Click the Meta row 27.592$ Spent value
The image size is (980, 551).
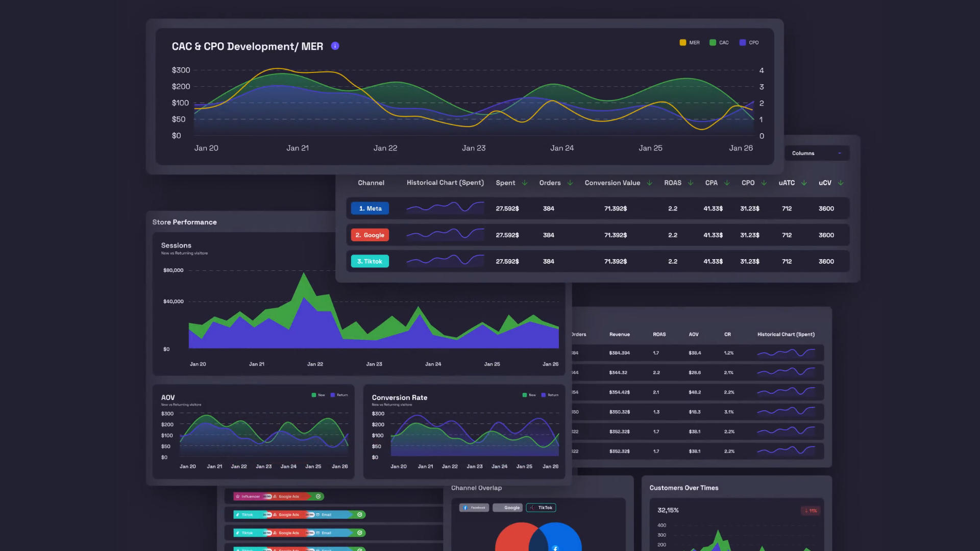coord(507,208)
